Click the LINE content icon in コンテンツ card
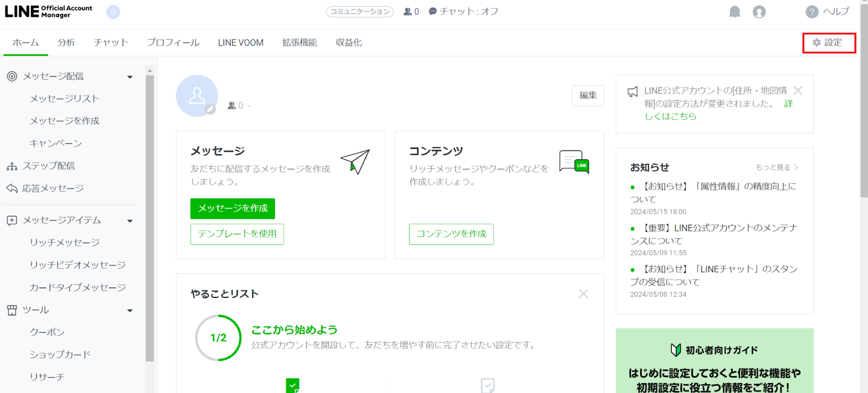 [x=574, y=162]
